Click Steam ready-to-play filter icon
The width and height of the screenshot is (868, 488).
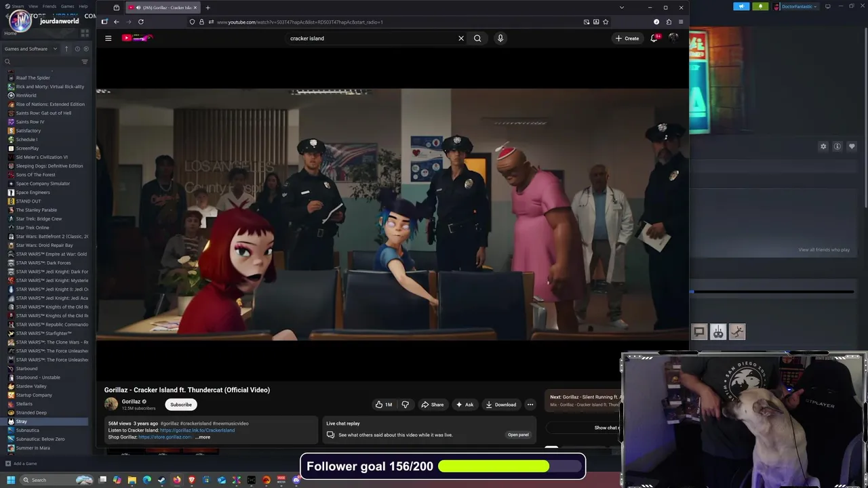tap(85, 49)
